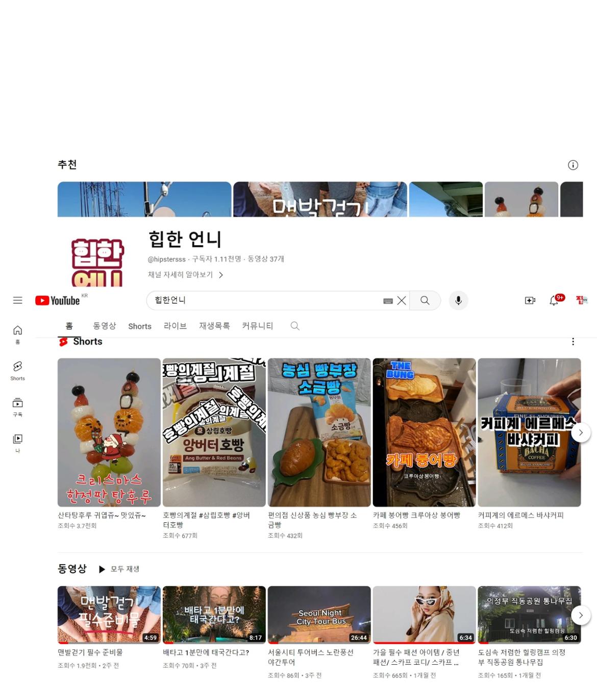This screenshot has width=597, height=700.
Task: Open Shorts section three-dot menu
Action: coord(573,342)
